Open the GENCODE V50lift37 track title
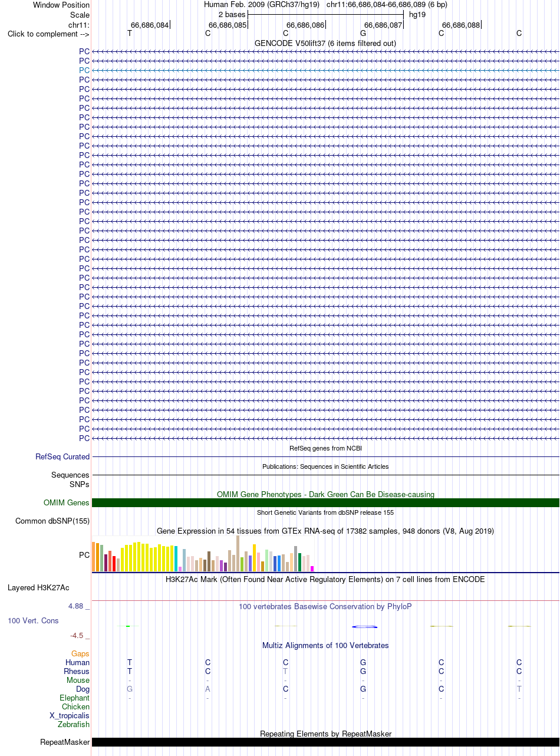 [325, 44]
